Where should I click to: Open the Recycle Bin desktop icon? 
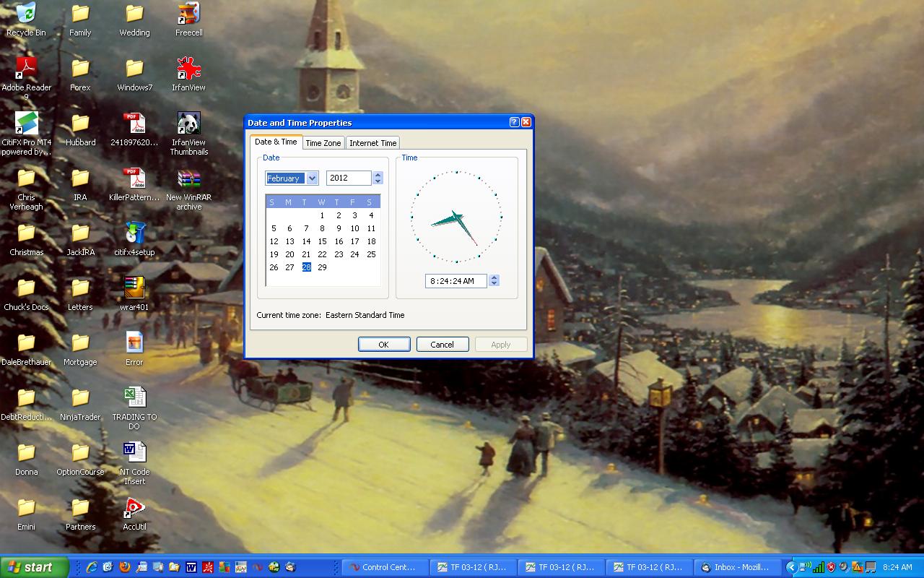26,20
